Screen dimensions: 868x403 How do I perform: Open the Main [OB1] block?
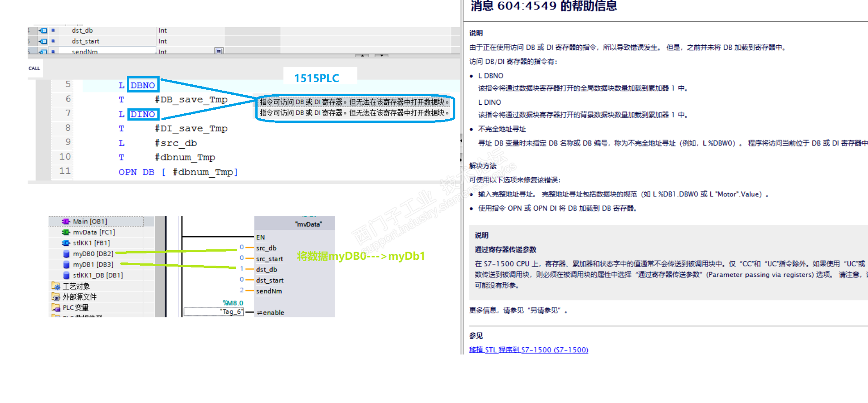point(90,221)
